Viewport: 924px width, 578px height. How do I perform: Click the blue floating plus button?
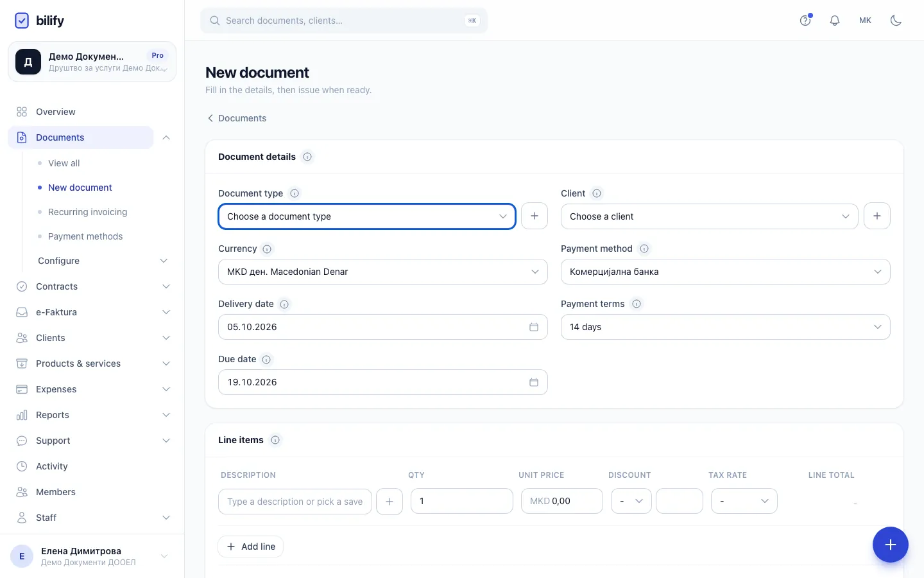[891, 545]
